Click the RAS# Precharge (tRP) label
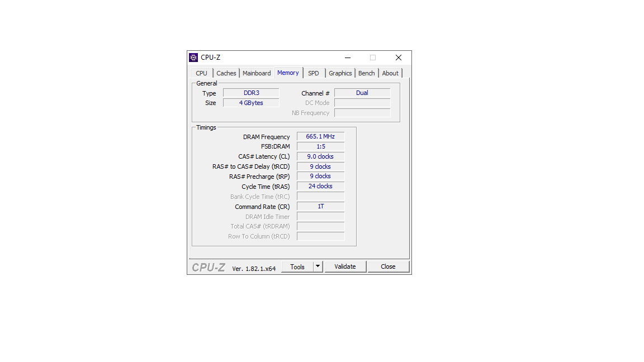Image resolution: width=644 pixels, height=362 pixels. click(x=259, y=177)
